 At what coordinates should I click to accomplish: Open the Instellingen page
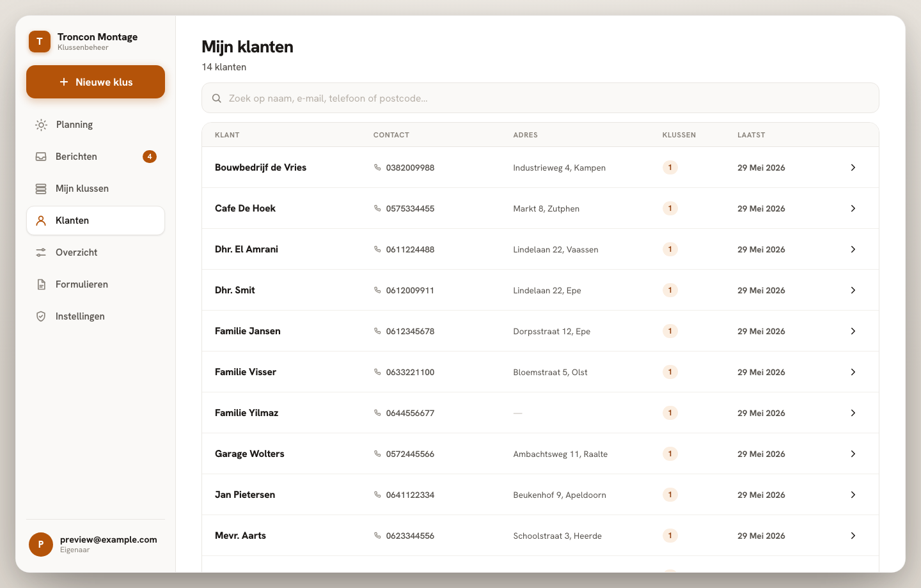click(95, 316)
